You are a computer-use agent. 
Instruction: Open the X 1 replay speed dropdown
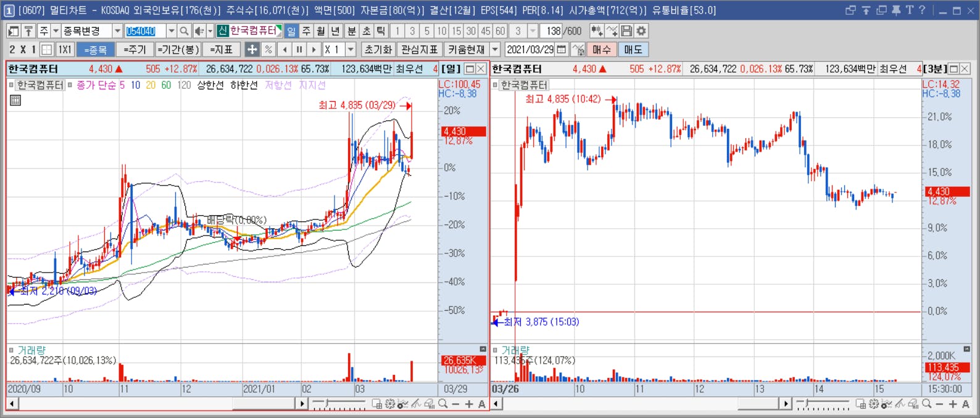point(351,49)
